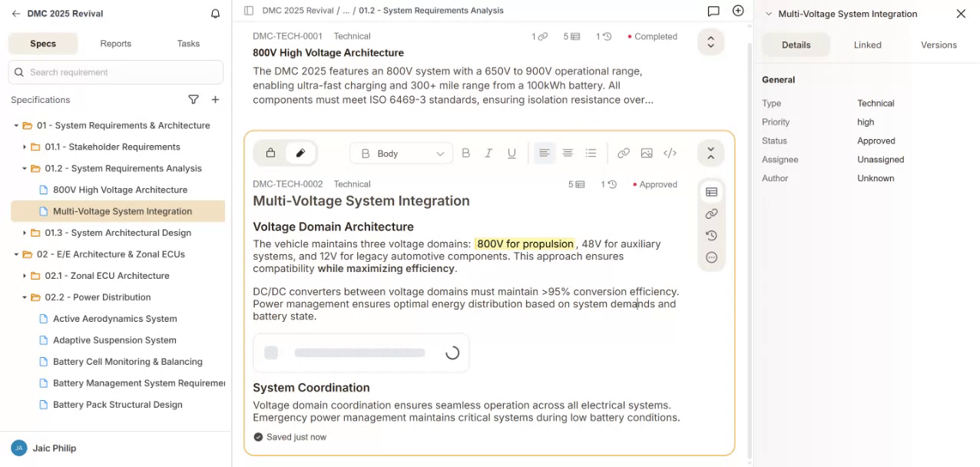Click the notification bell icon
This screenshot has height=467, width=980.
pyautogui.click(x=215, y=14)
